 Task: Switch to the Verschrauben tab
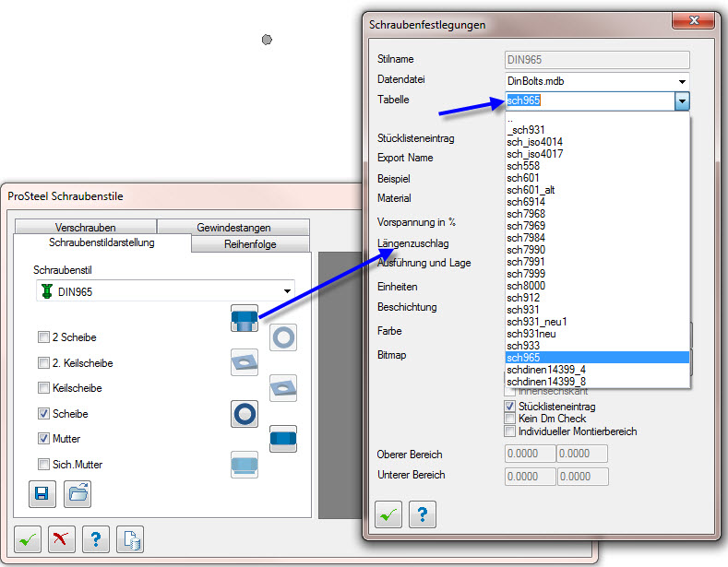(x=86, y=227)
